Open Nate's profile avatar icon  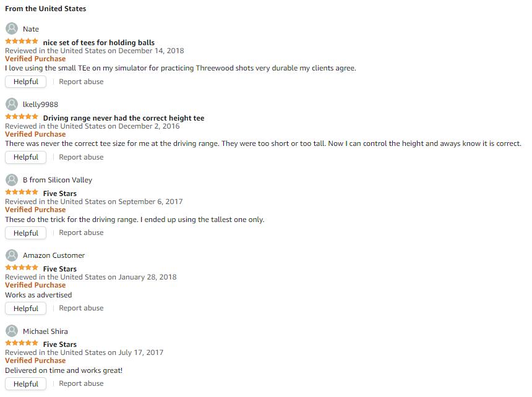click(12, 28)
